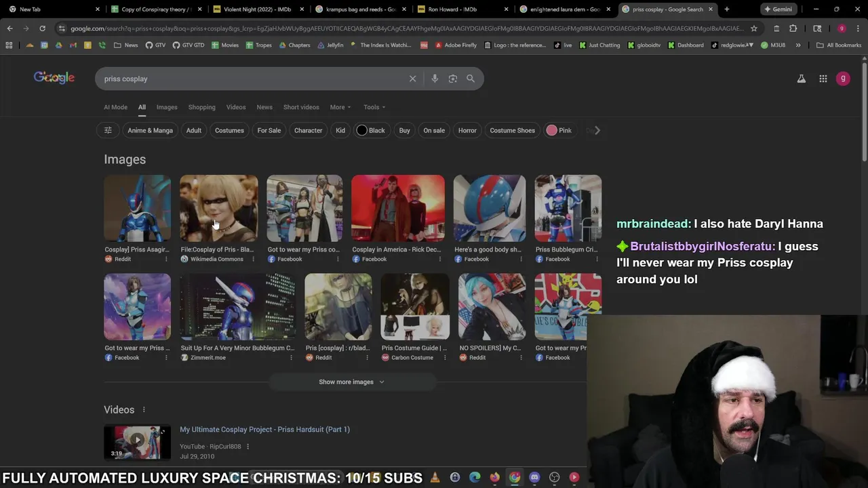868x488 pixels.
Task: Open Google Lens image search
Action: [453, 79]
